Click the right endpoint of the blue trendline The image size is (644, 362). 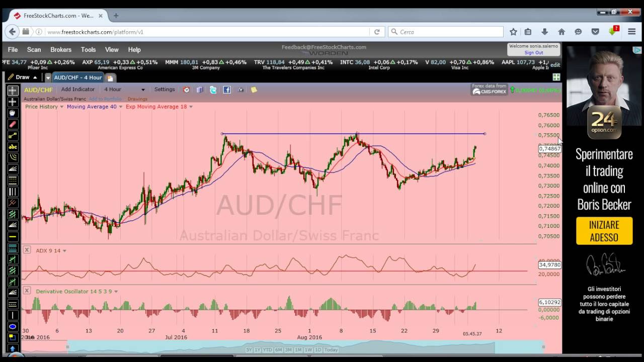pyautogui.click(x=485, y=134)
